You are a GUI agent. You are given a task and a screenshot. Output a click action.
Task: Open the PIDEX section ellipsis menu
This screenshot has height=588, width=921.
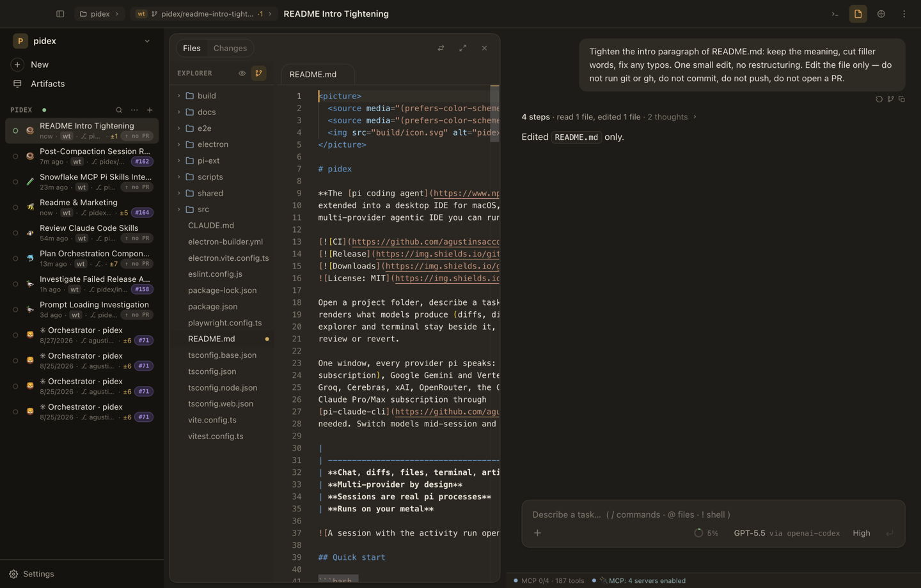134,110
